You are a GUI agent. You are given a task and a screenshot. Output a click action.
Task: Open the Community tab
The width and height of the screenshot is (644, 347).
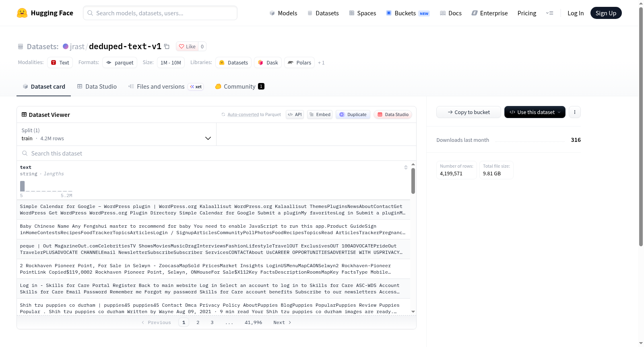pos(239,86)
